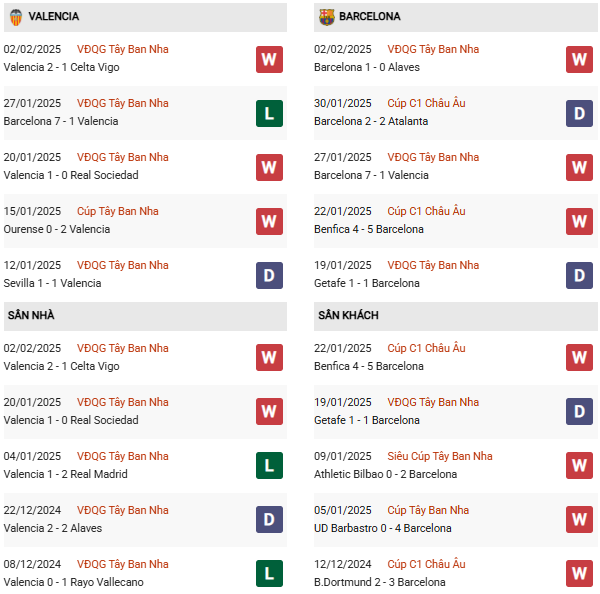
Task: Click D badge for Sevilla 1-1 Valencia
Action: click(x=269, y=275)
